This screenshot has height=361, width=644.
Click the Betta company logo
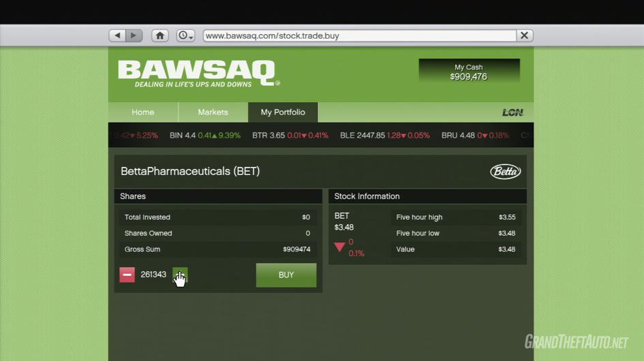505,171
